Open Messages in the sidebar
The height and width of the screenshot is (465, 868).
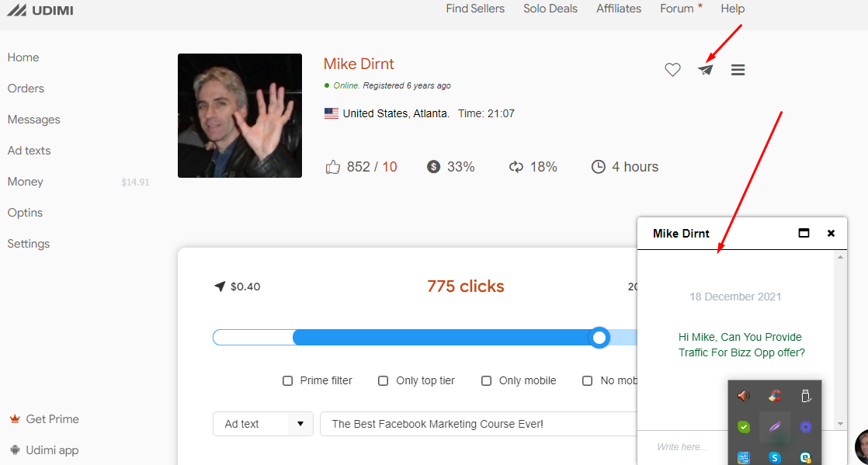[x=33, y=120]
